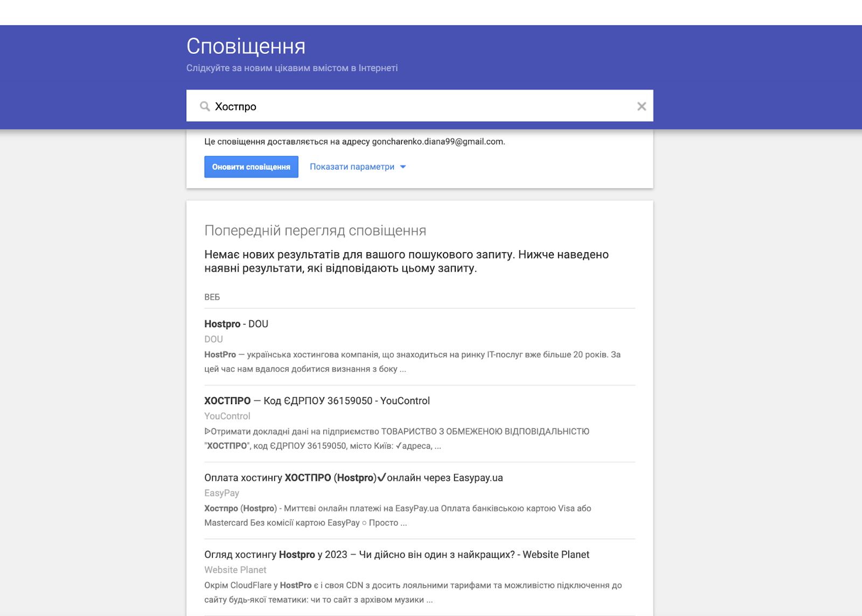Open the ХОСТПРО Код ЄДРПОУ YouControl result
Screen dimensions: 862x616
[317, 401]
